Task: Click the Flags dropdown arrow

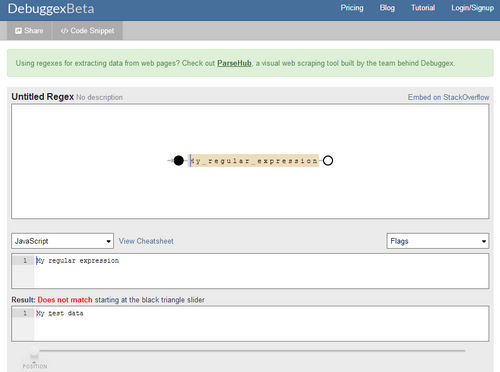Action: click(x=484, y=241)
